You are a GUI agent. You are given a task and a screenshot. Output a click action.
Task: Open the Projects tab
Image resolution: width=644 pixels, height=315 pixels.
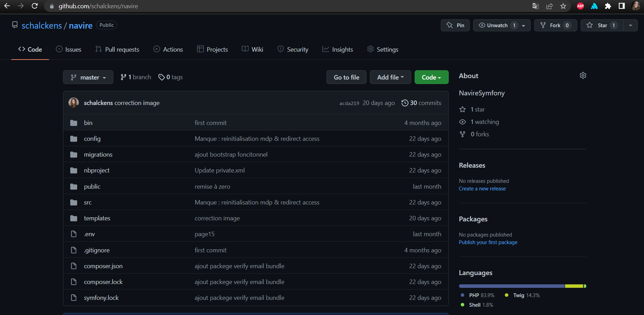click(212, 49)
